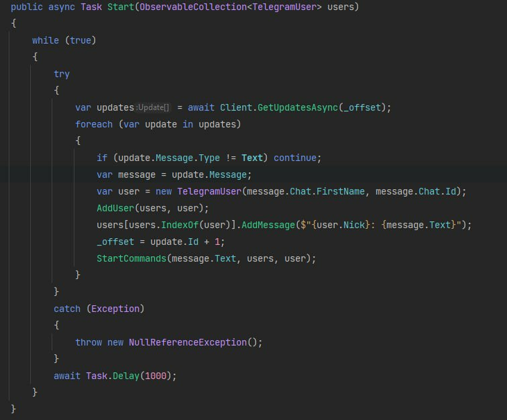The height and width of the screenshot is (420, 507).
Task: Click the Client identifier before GetUpdatesAsync
Action: click(235, 107)
